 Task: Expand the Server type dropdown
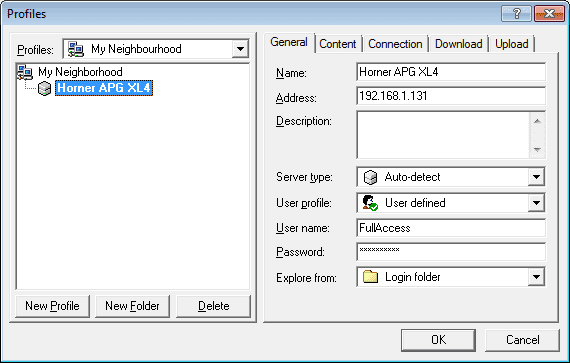pyautogui.click(x=536, y=177)
